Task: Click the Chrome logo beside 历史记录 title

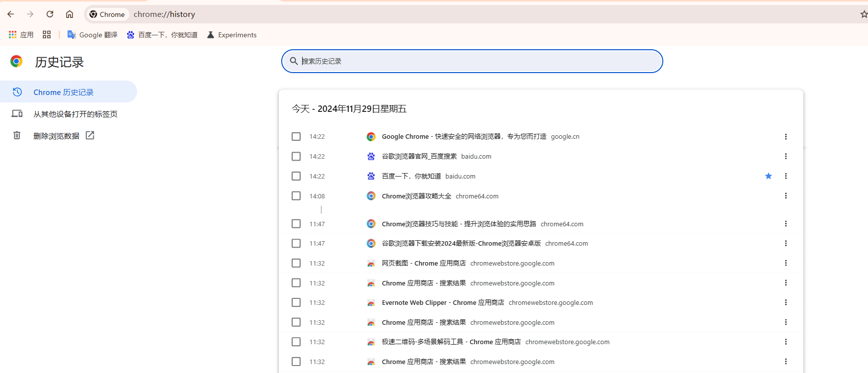Action: (x=16, y=61)
